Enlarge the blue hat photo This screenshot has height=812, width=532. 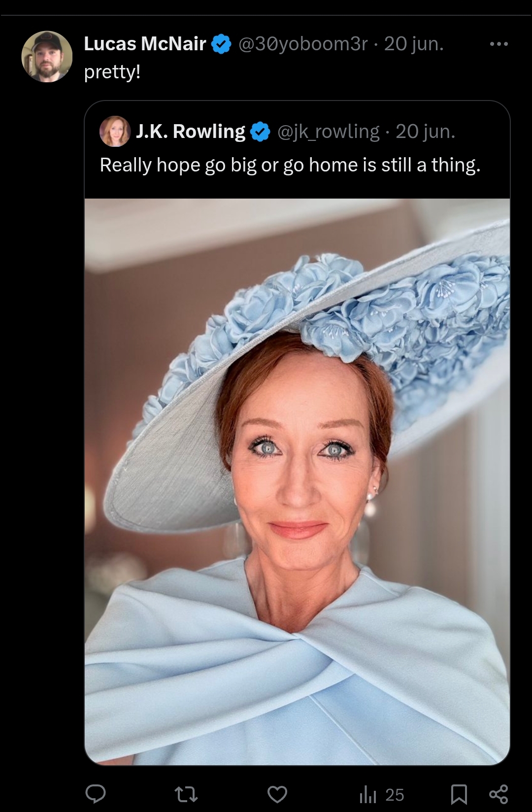297,481
